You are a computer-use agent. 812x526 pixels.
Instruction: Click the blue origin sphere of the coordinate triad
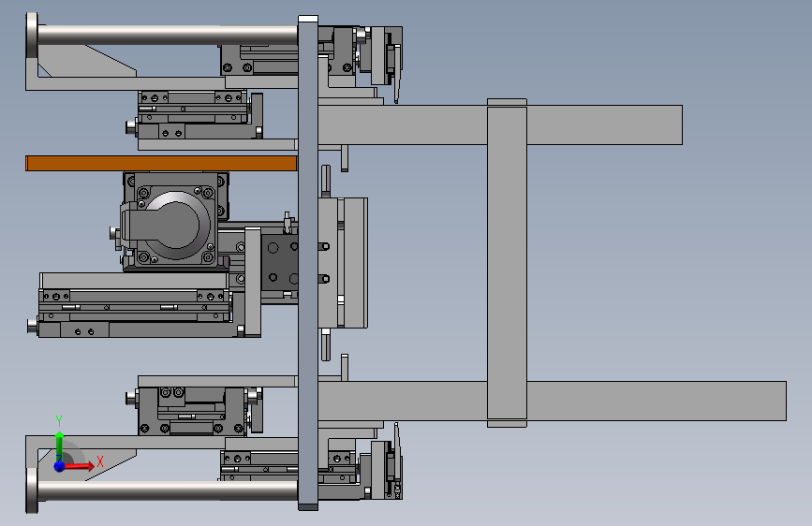coord(60,466)
